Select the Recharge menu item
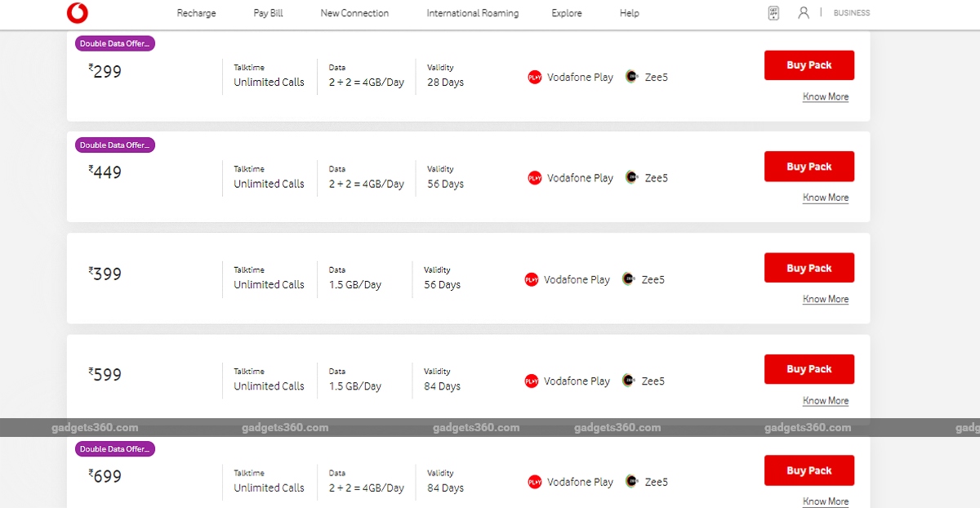The height and width of the screenshot is (508, 980). pyautogui.click(x=196, y=13)
